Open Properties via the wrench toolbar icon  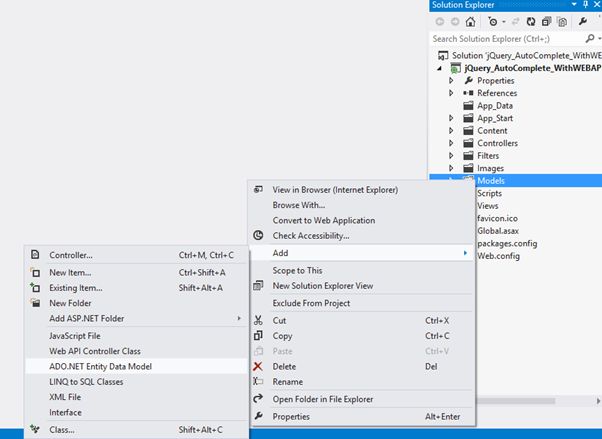[x=583, y=22]
